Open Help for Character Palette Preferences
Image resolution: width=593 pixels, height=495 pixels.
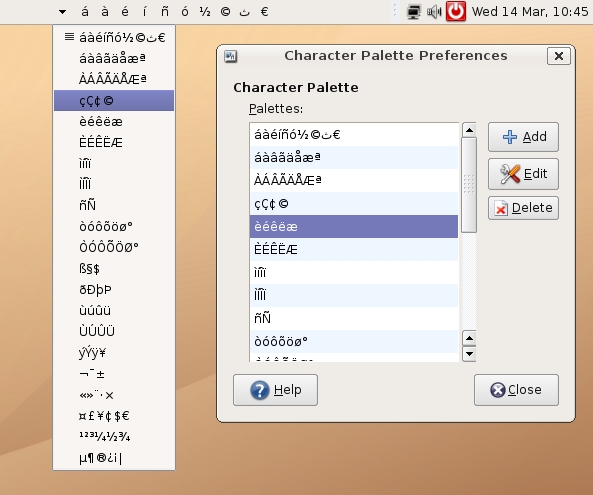(x=275, y=390)
